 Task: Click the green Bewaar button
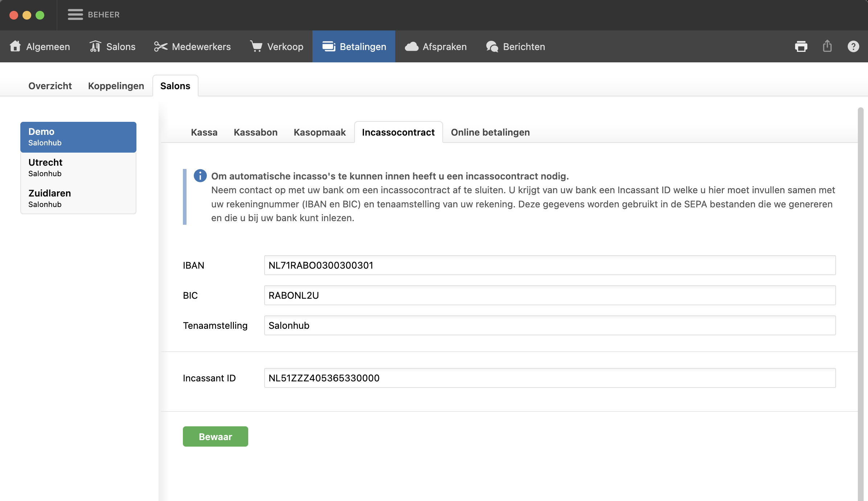[215, 436]
